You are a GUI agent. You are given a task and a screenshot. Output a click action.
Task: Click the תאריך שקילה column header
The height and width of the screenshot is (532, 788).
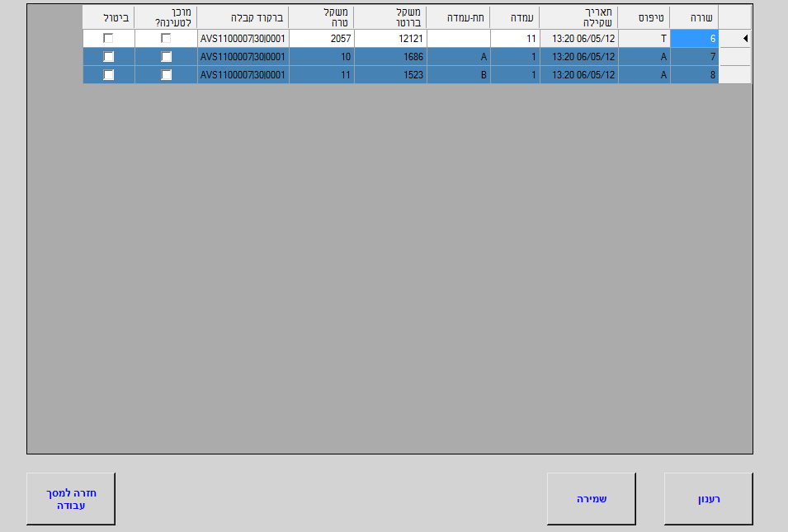[x=579, y=17]
